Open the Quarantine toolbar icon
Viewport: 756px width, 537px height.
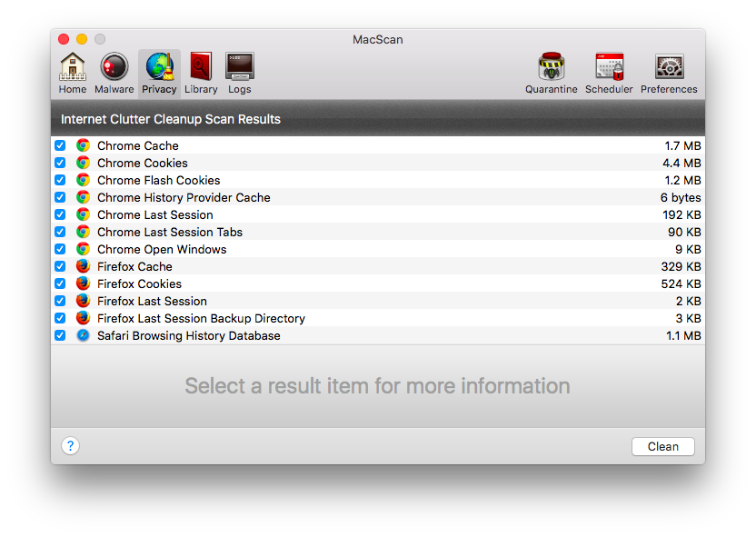click(551, 74)
